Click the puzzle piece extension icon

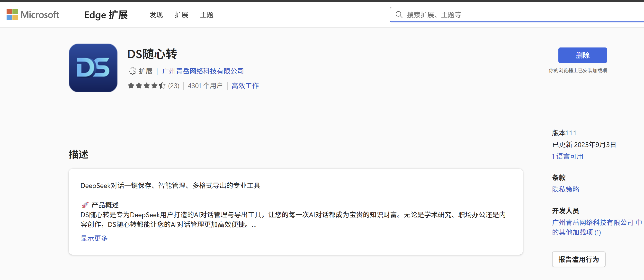pos(132,71)
